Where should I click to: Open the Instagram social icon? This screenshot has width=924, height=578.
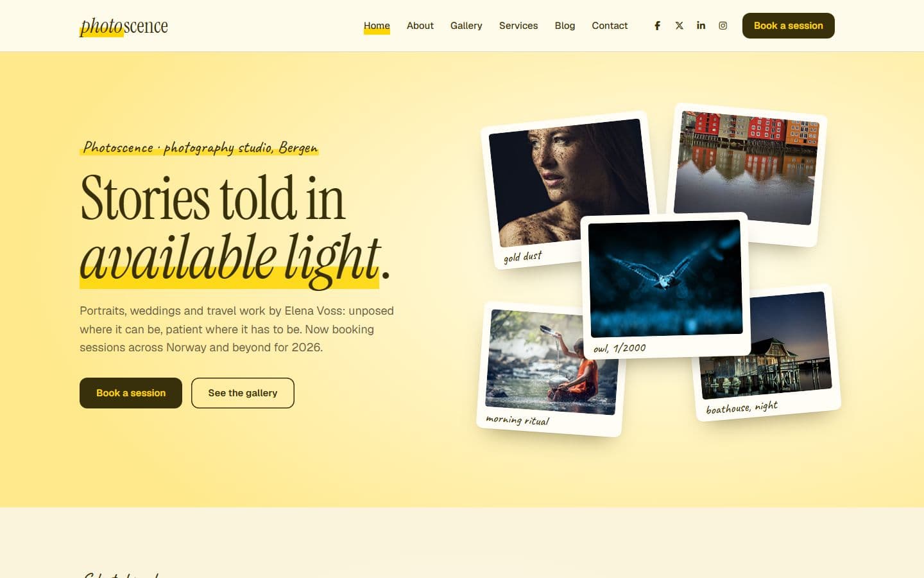pos(723,26)
